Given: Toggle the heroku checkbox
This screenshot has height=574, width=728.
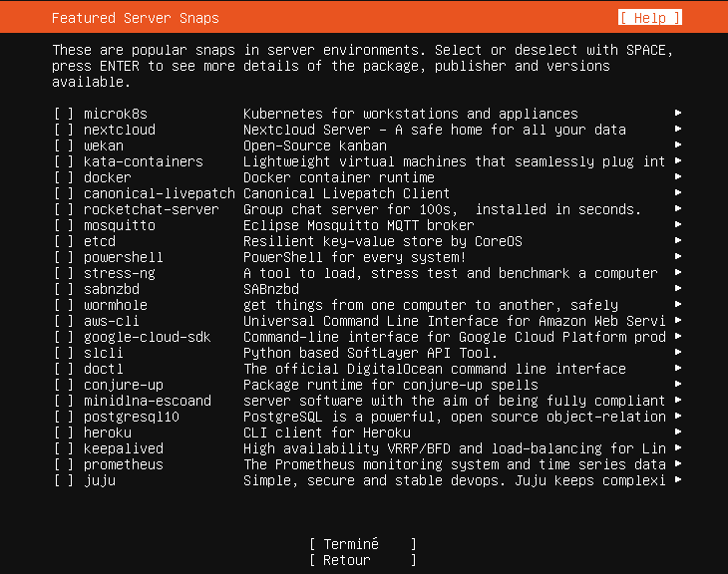Looking at the screenshot, I should (x=64, y=432).
